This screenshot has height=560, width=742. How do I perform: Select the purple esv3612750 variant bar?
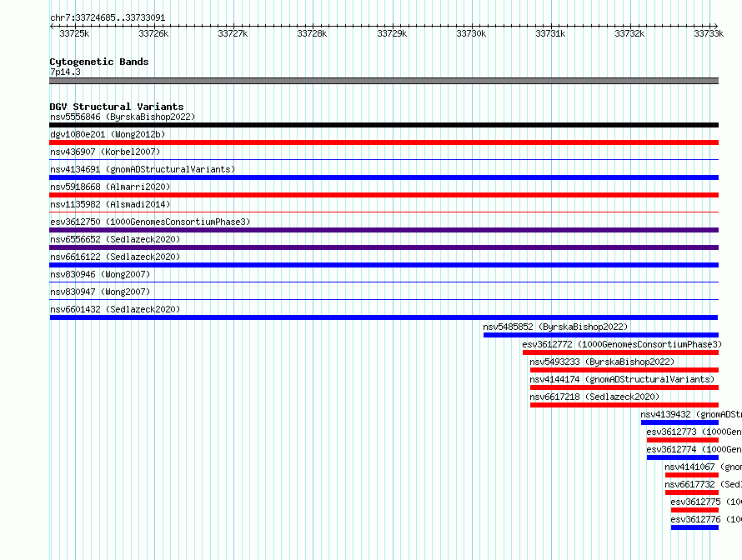coord(384,230)
